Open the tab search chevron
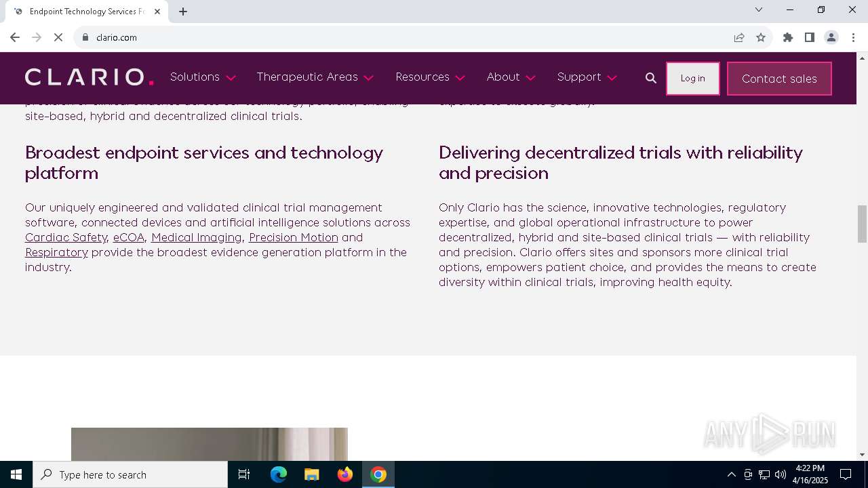 tap(759, 9)
